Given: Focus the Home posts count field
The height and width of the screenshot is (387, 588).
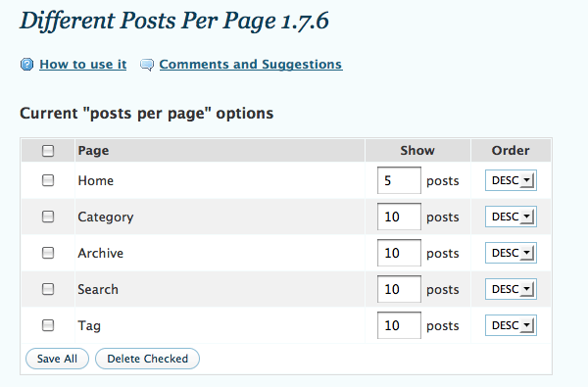Looking at the screenshot, I should (399, 180).
